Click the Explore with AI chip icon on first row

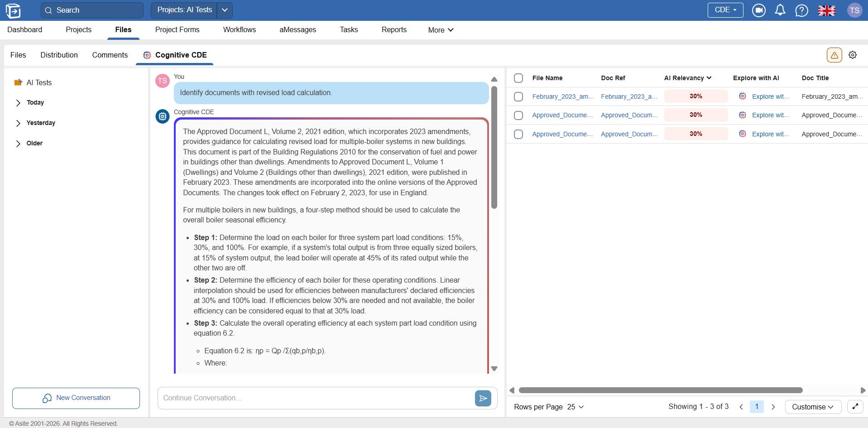(743, 96)
